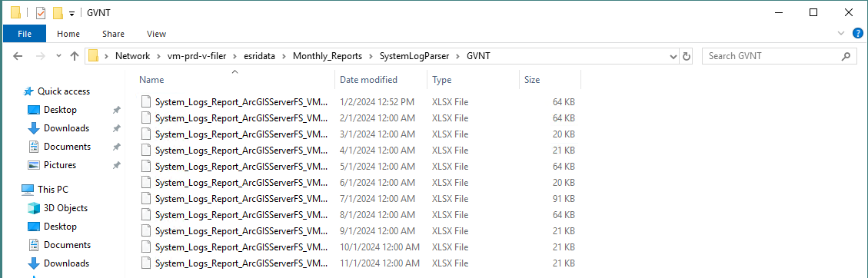This screenshot has width=868, height=278.
Task: Click esridata in the address path
Action: pyautogui.click(x=259, y=56)
